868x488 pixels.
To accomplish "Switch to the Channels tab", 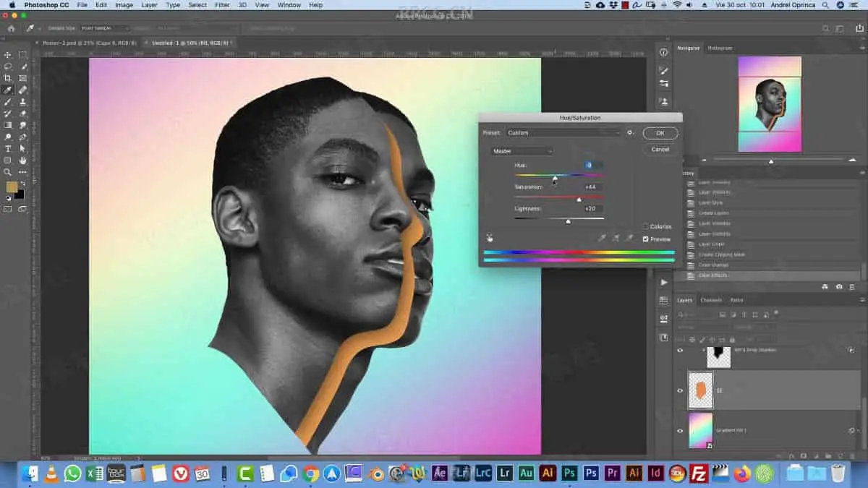I will pos(710,300).
